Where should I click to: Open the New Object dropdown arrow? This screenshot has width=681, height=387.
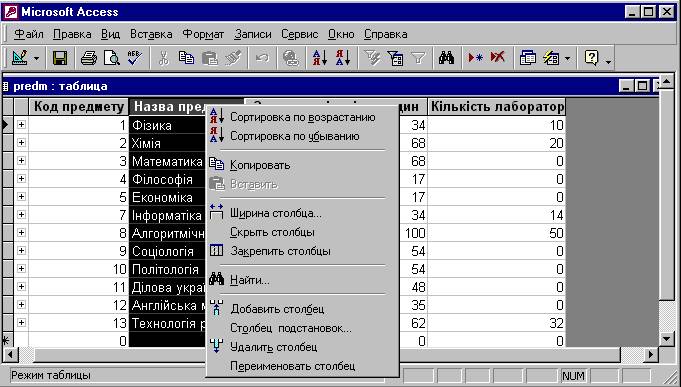point(567,58)
